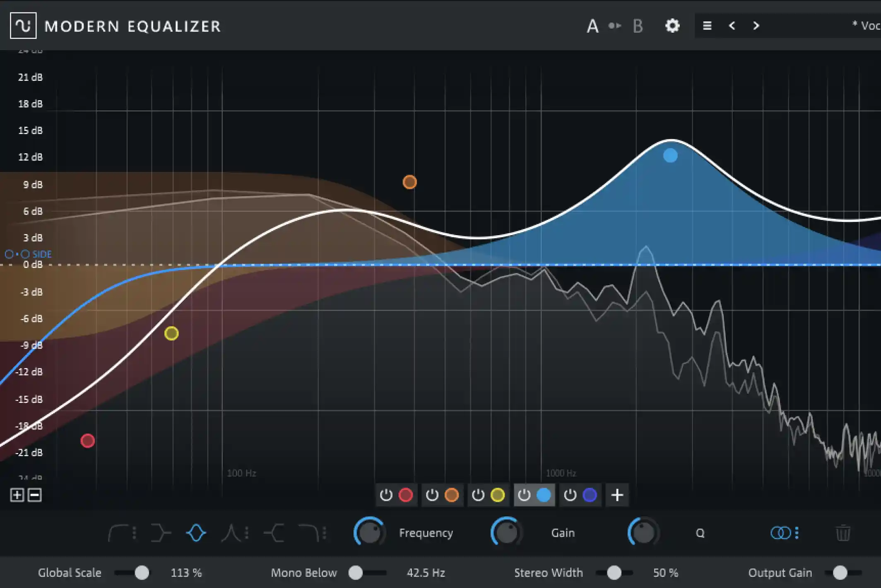Select the red band color dot
The image size is (881, 588).
pos(406,495)
